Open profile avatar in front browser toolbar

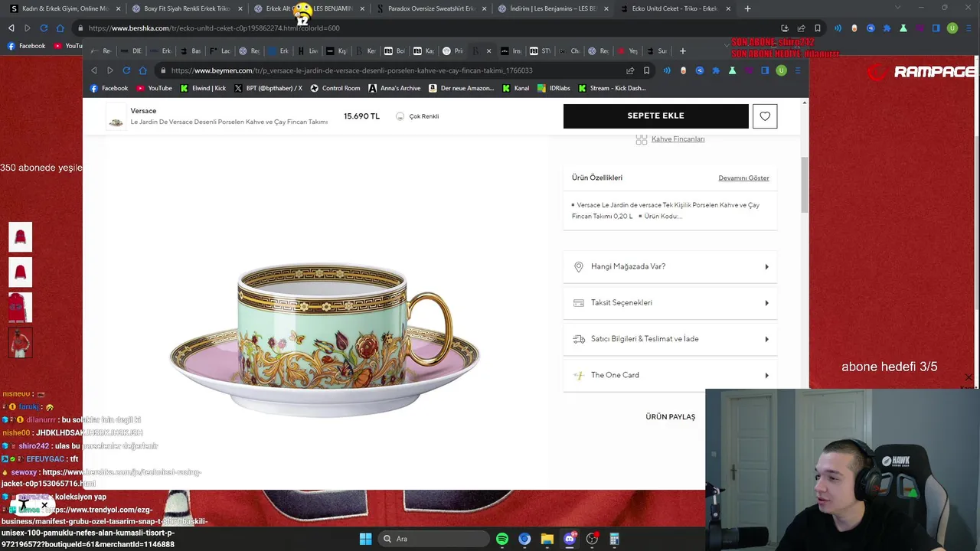(781, 70)
